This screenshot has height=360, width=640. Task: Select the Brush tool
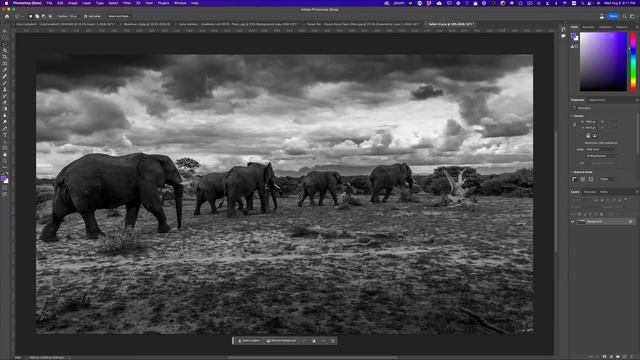click(x=5, y=83)
